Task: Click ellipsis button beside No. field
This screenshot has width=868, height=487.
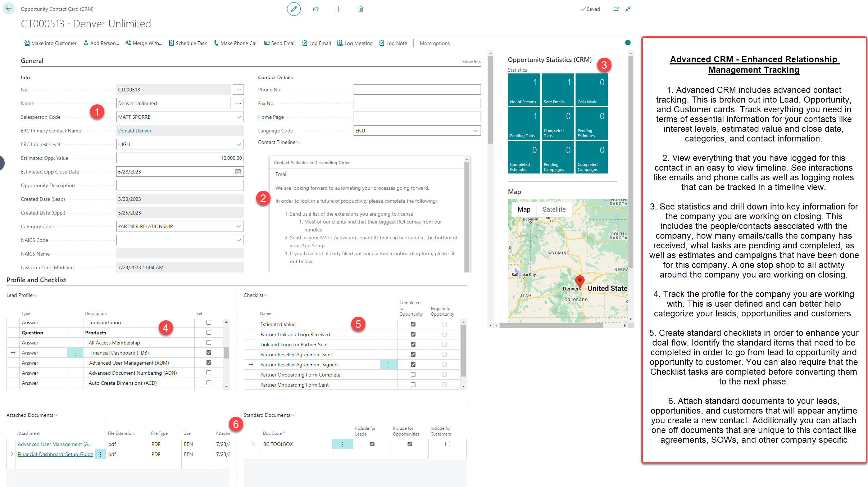Action: (x=238, y=90)
